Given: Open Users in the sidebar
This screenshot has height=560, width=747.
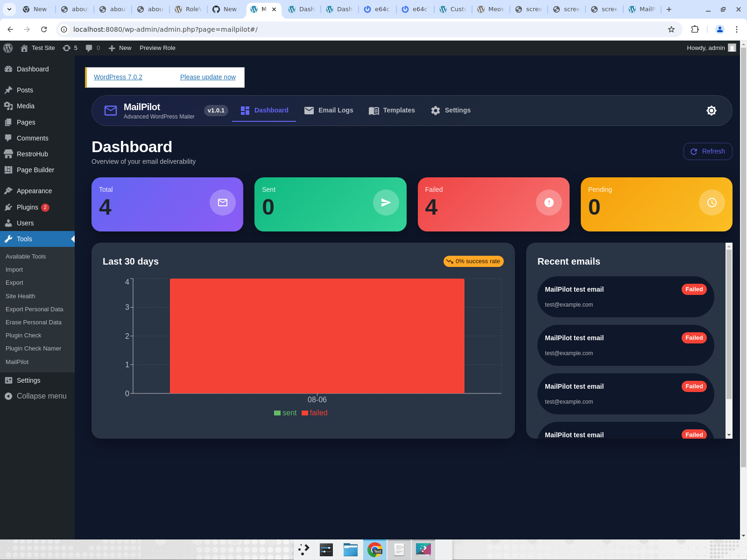Looking at the screenshot, I should 37,223.
